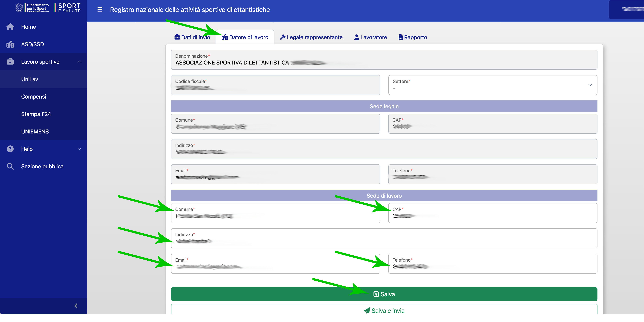This screenshot has height=322, width=644.
Task: Expand the Help submenu chevron
Action: coord(79,149)
